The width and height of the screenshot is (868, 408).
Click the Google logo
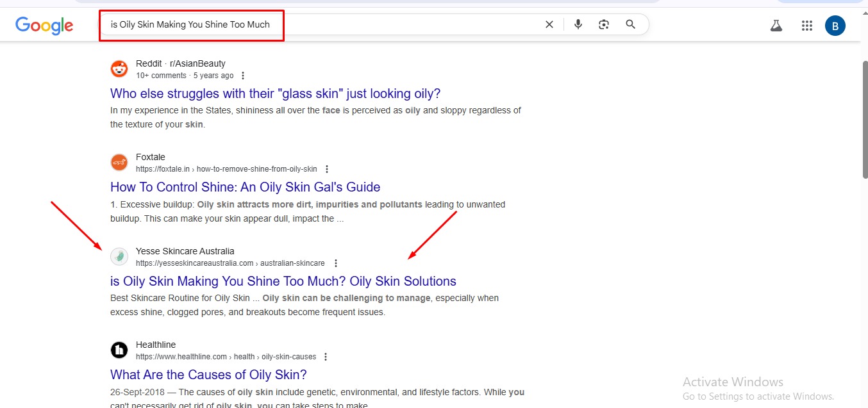pos(44,25)
